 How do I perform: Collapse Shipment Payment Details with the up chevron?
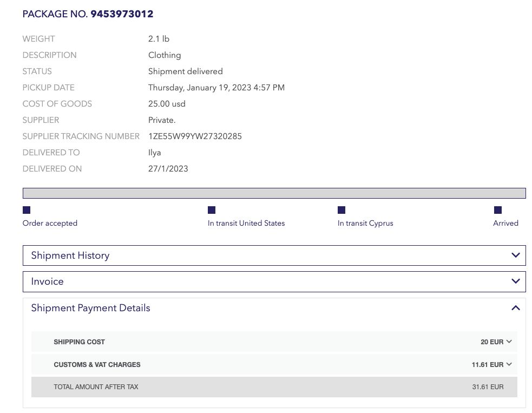tap(515, 308)
